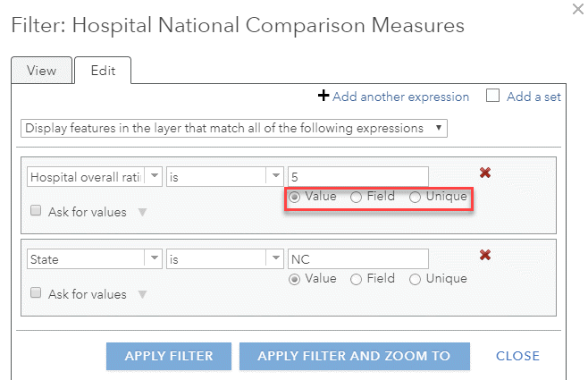Delete the Hospital overall rating expression
This screenshot has height=380, width=588.
(x=485, y=173)
